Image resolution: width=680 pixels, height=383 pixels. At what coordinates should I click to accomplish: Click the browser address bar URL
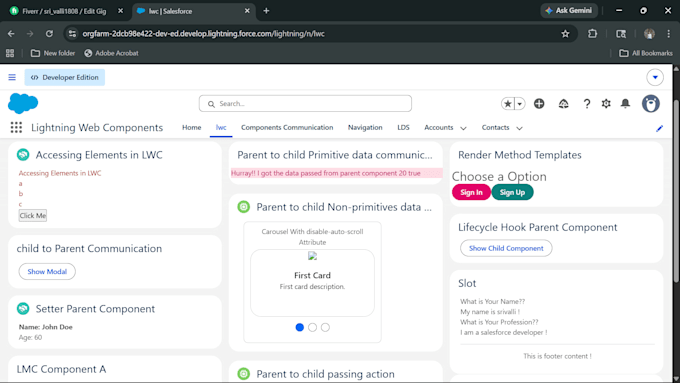tap(203, 34)
